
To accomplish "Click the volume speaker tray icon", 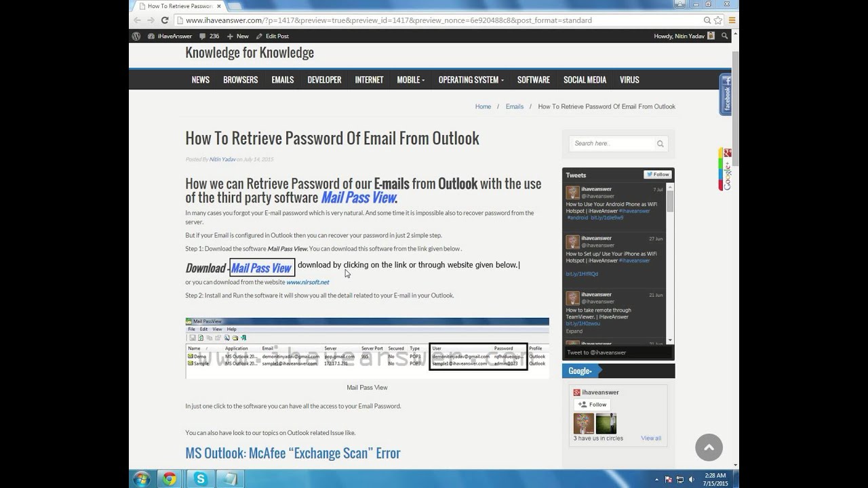I will 691,479.
